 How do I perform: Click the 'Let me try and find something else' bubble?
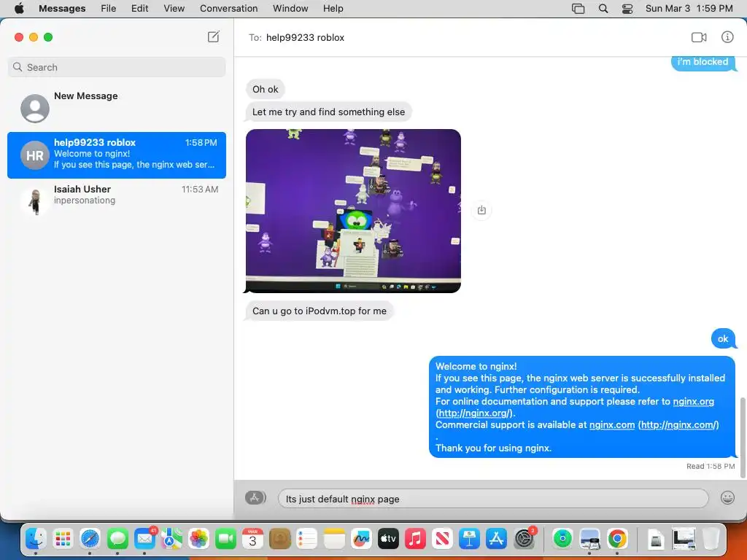328,112
